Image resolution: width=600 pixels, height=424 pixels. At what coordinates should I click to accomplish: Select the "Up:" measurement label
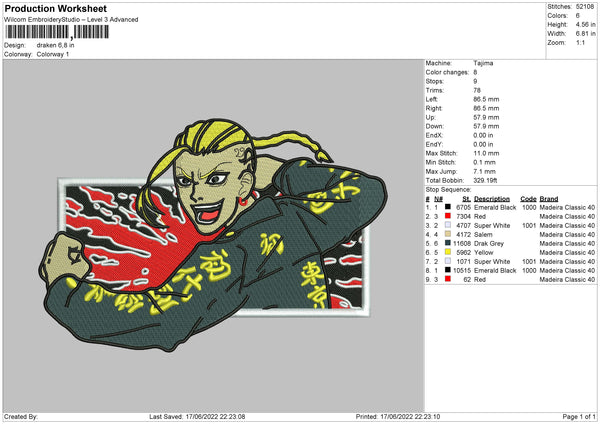coord(430,117)
